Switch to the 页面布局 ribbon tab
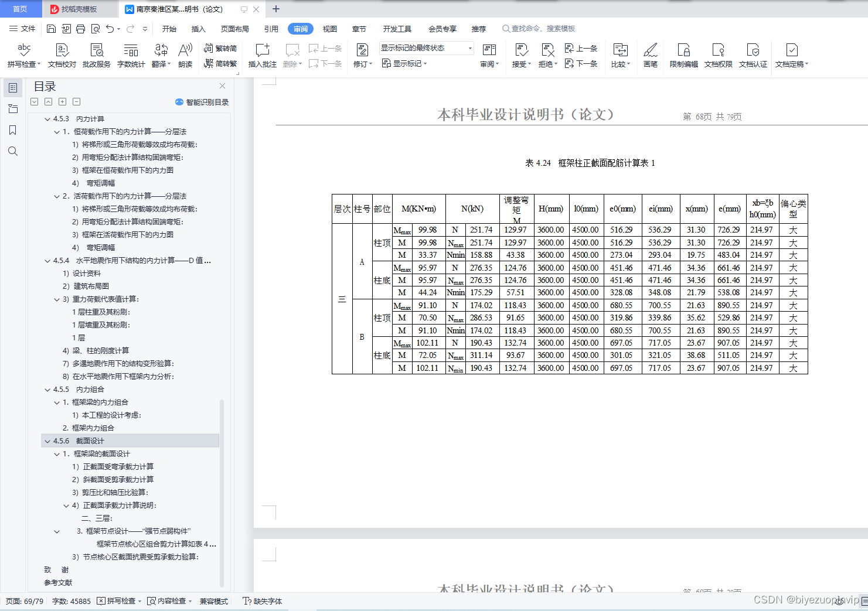The image size is (868, 611). pos(235,29)
